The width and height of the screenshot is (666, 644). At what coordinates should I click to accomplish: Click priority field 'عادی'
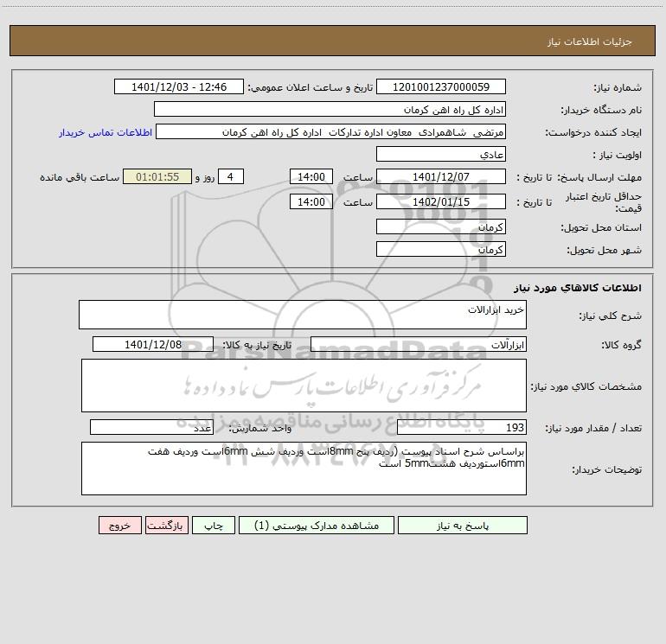(x=441, y=155)
